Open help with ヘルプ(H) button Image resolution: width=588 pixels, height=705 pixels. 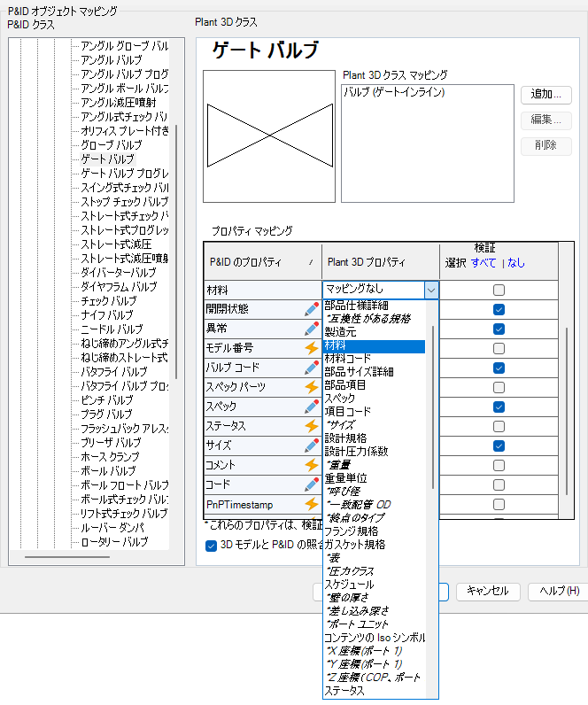(x=558, y=592)
